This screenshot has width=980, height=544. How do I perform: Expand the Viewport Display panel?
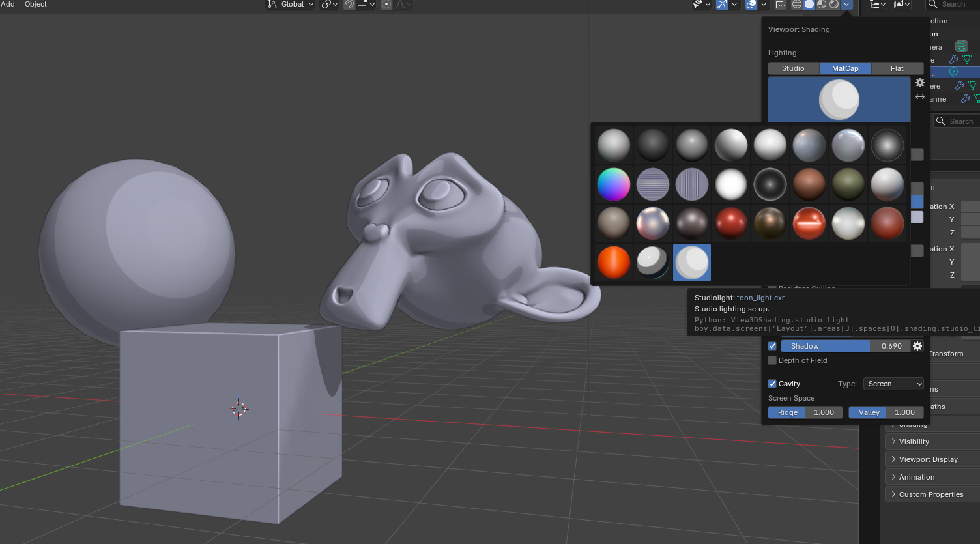coord(932,459)
